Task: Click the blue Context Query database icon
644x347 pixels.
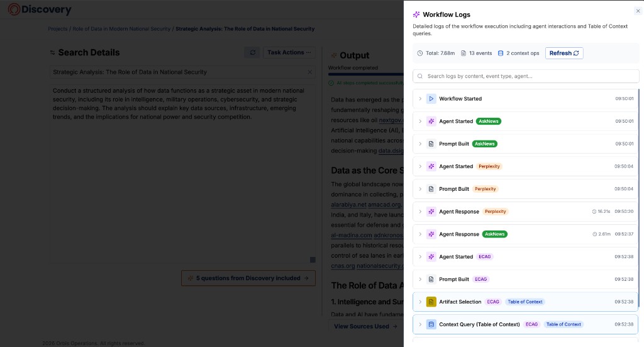Action: tap(431, 324)
